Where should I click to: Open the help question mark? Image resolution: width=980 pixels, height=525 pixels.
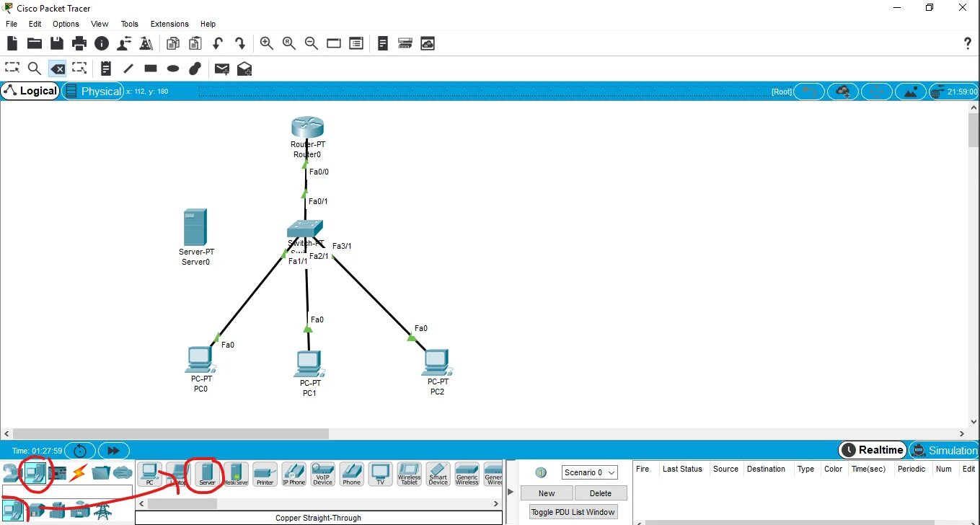point(968,43)
